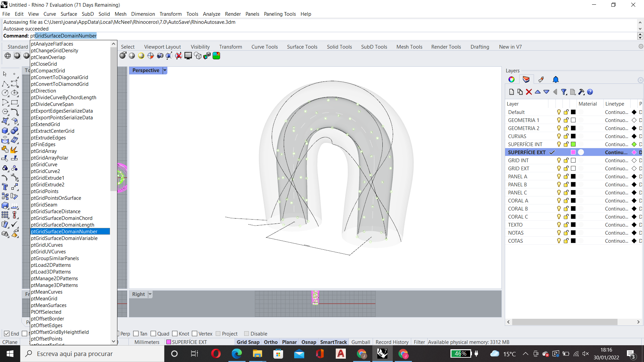The image size is (644, 362).
Task: Click the black monitor screen toolbar icon
Action: click(188, 56)
